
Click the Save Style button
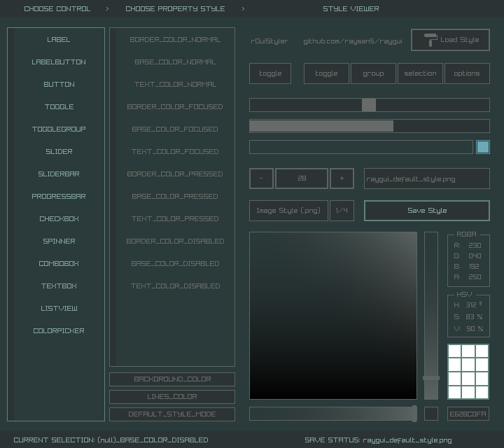tap(426, 211)
